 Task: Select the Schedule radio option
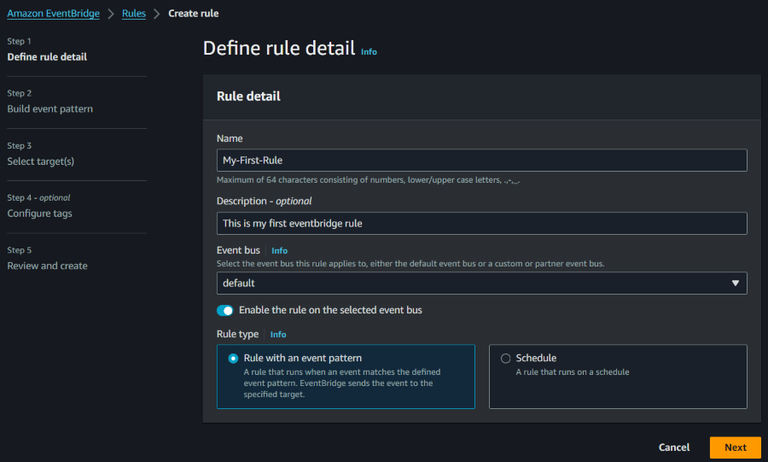coord(505,358)
